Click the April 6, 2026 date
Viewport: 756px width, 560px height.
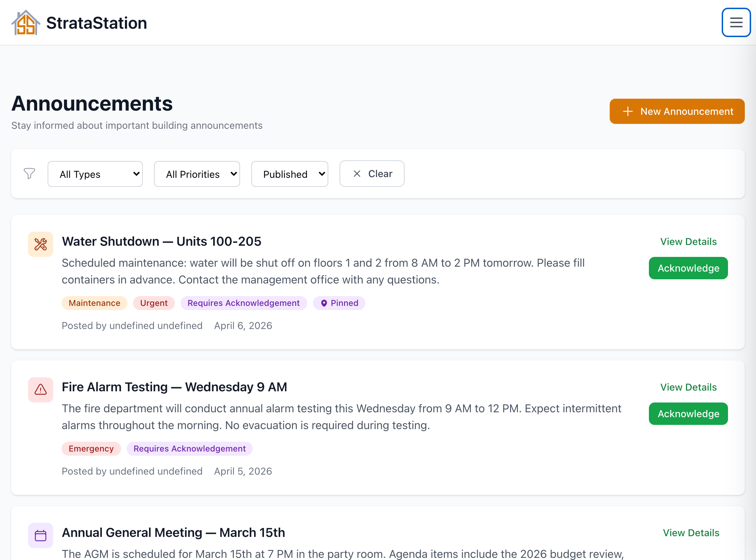pos(243,326)
